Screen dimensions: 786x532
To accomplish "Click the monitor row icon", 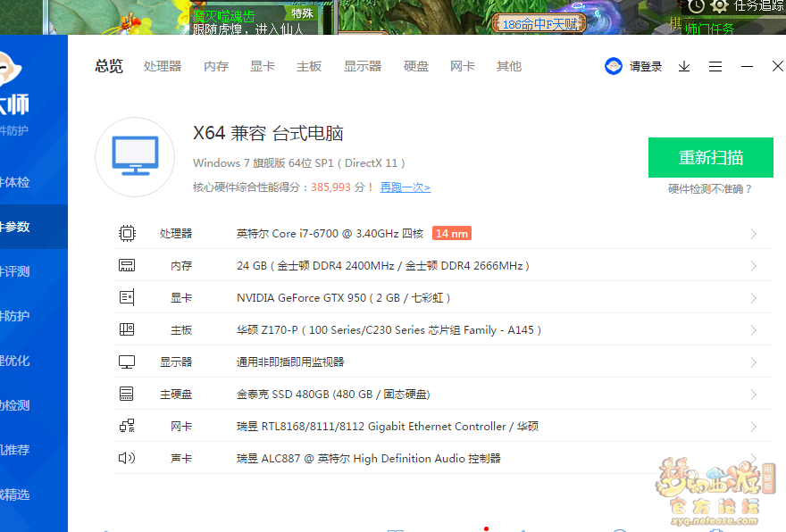I will 127,362.
